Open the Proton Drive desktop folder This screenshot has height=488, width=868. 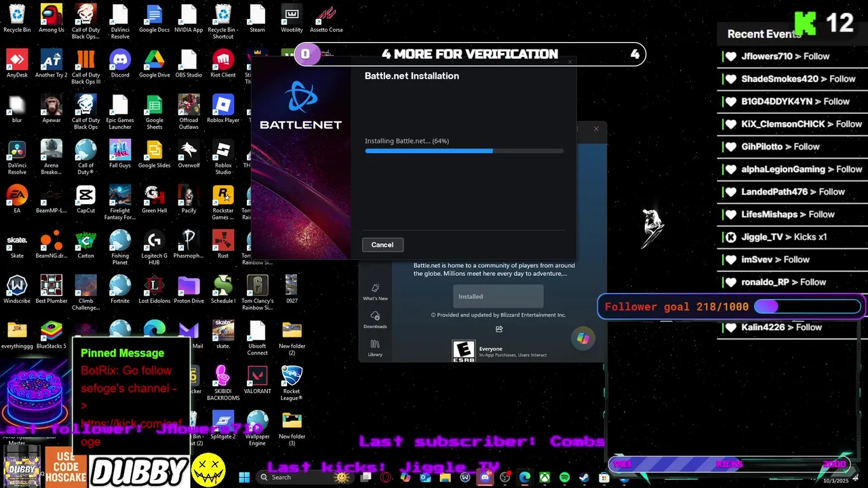pos(189,290)
